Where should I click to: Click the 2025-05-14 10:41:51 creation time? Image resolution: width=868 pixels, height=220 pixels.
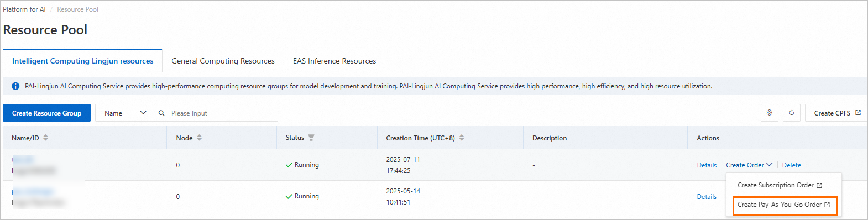(x=403, y=196)
